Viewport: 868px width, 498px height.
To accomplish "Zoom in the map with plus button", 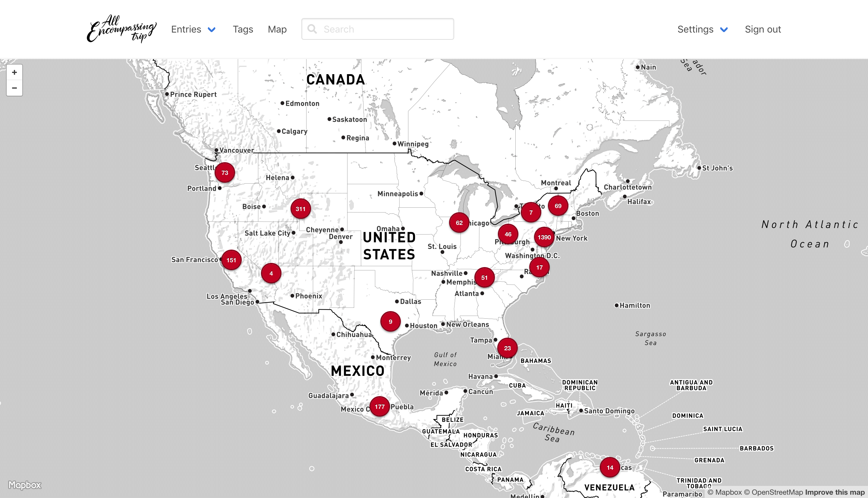I will coord(14,73).
